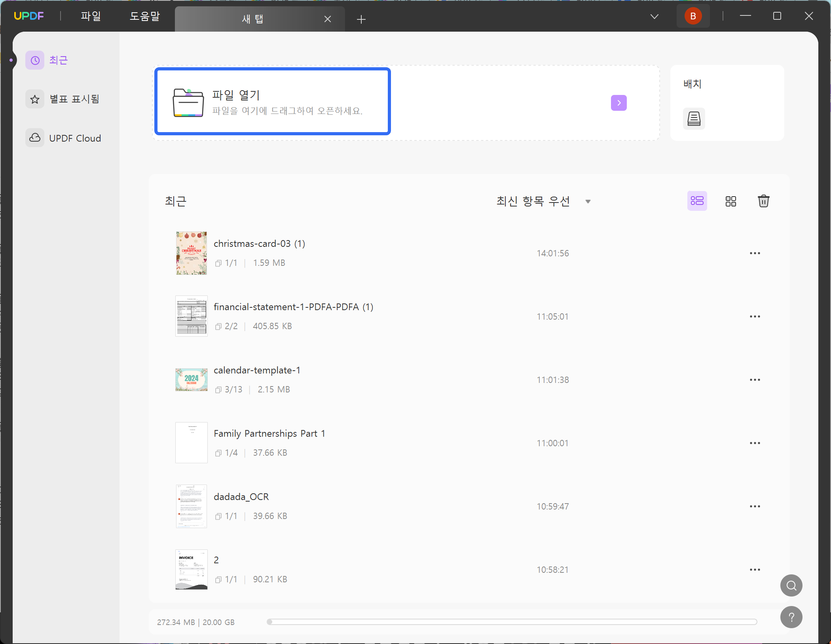This screenshot has width=831, height=644.
Task: Select calendar-template-1 file name
Action: click(x=257, y=370)
